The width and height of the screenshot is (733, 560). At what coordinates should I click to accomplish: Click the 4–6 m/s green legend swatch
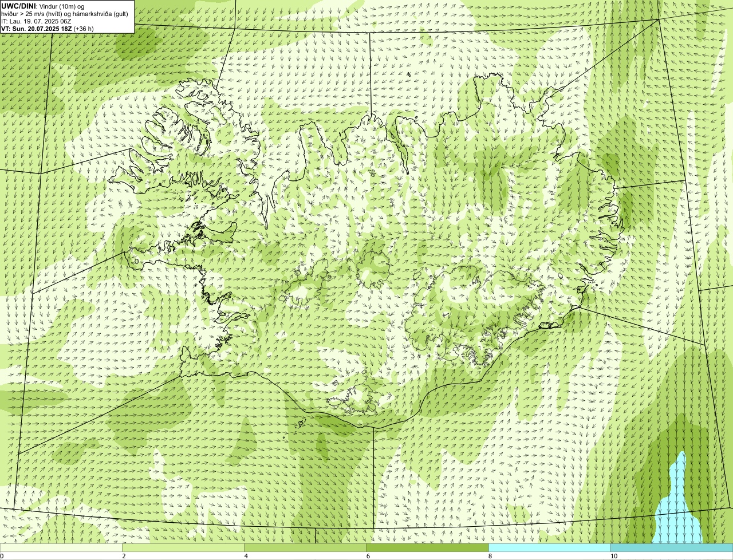[305, 548]
